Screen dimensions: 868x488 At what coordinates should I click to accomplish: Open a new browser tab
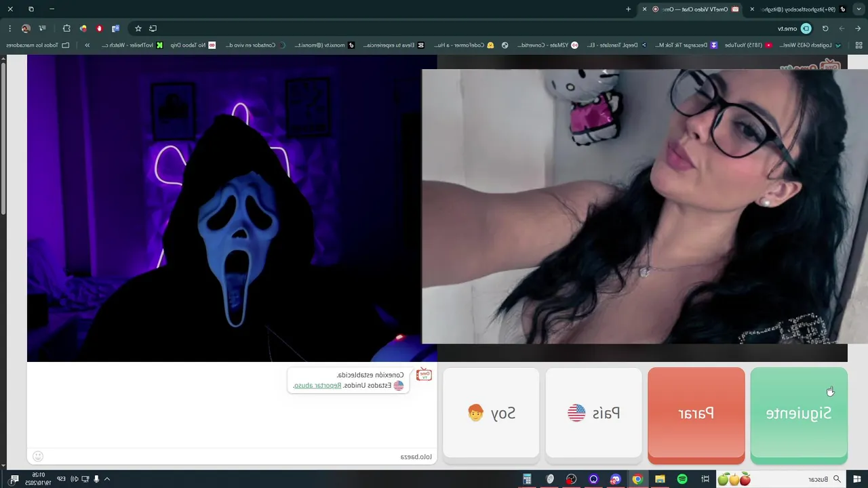[x=629, y=9]
